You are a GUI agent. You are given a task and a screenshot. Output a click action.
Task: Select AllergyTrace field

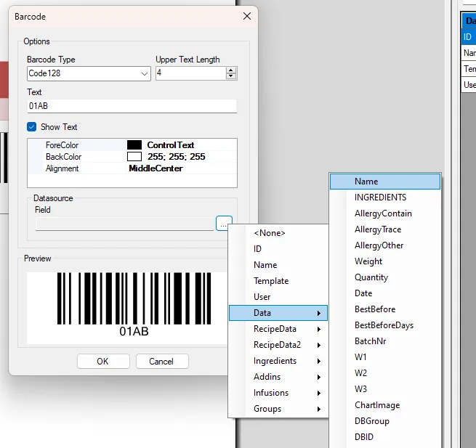[385, 229]
